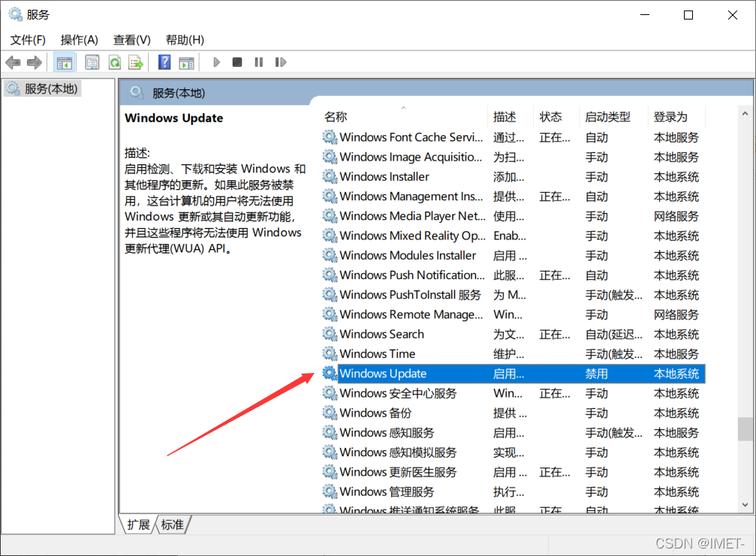
Task: Select the Windows 安全中心服务 row name
Action: point(398,393)
